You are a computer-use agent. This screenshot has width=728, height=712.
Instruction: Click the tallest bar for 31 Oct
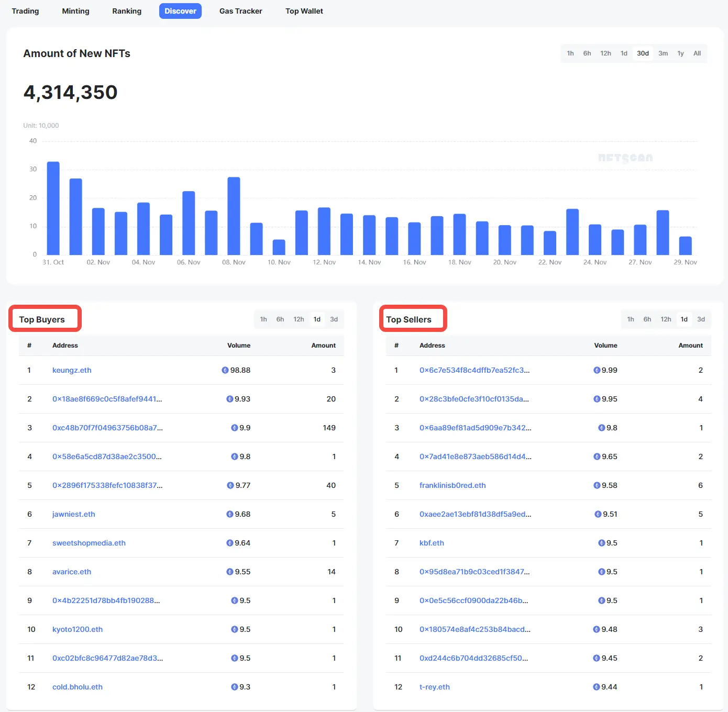pos(53,208)
